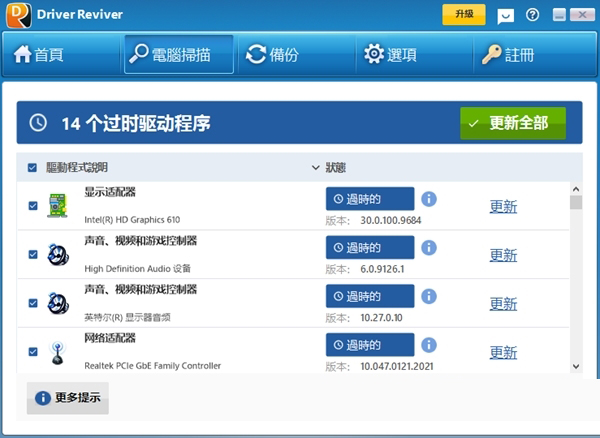Sort by the 狀態 column chevron
This screenshot has width=600, height=438.
(x=315, y=168)
